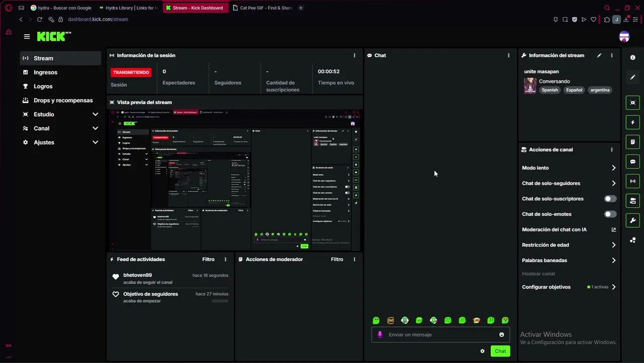Image resolution: width=644 pixels, height=363 pixels.
Task: Click the green Chat send button
Action: click(x=500, y=351)
